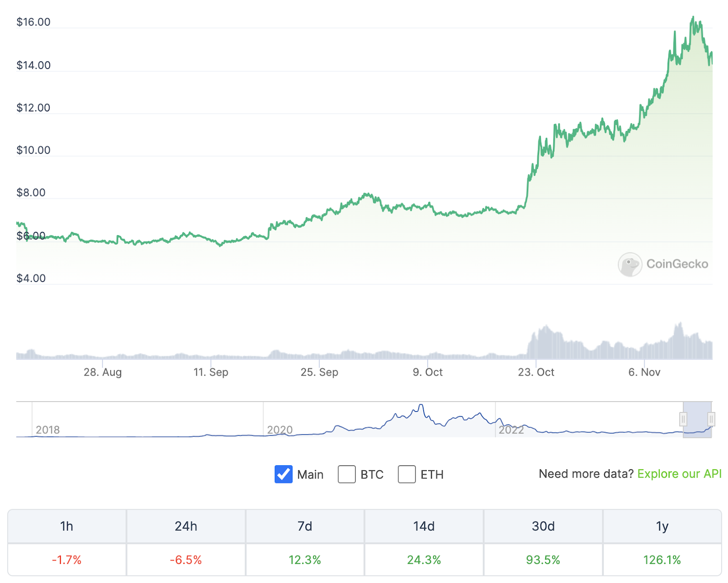Click the 2018 marker in navigator
728x583 pixels.
pos(48,430)
